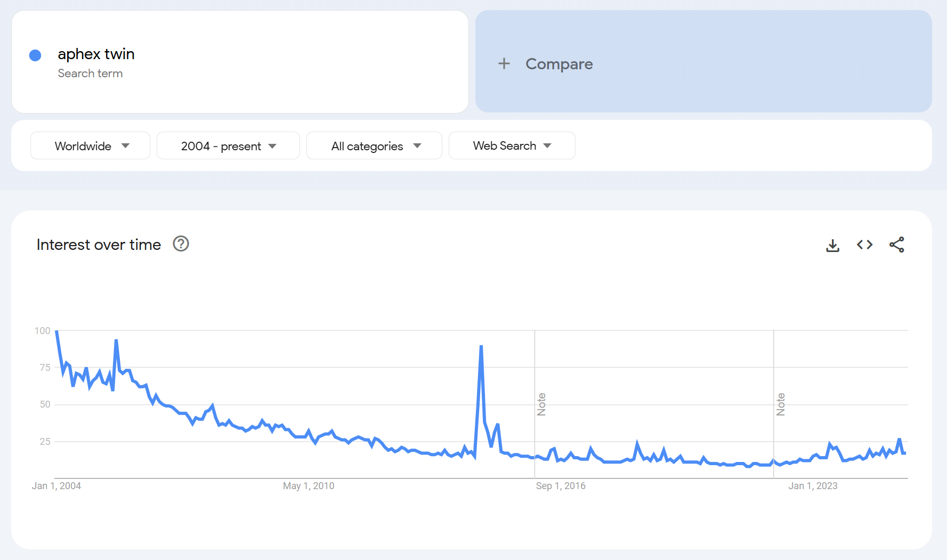Click the Web Search dropdown arrow

click(x=547, y=146)
